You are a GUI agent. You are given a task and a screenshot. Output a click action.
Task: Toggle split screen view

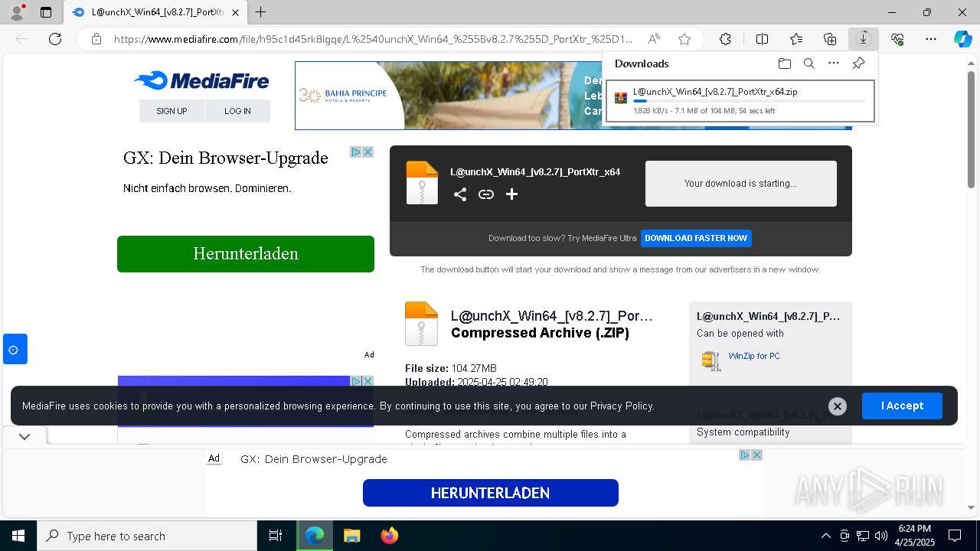pos(762,39)
